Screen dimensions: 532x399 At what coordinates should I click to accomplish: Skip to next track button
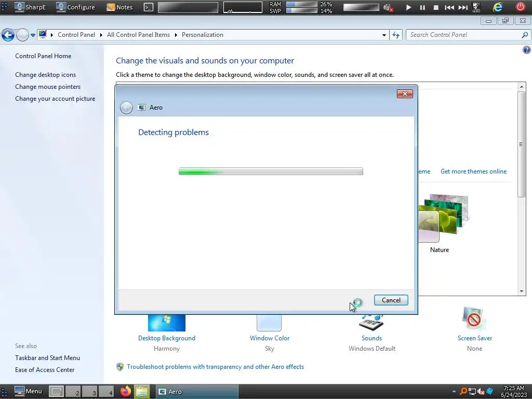[x=463, y=7]
